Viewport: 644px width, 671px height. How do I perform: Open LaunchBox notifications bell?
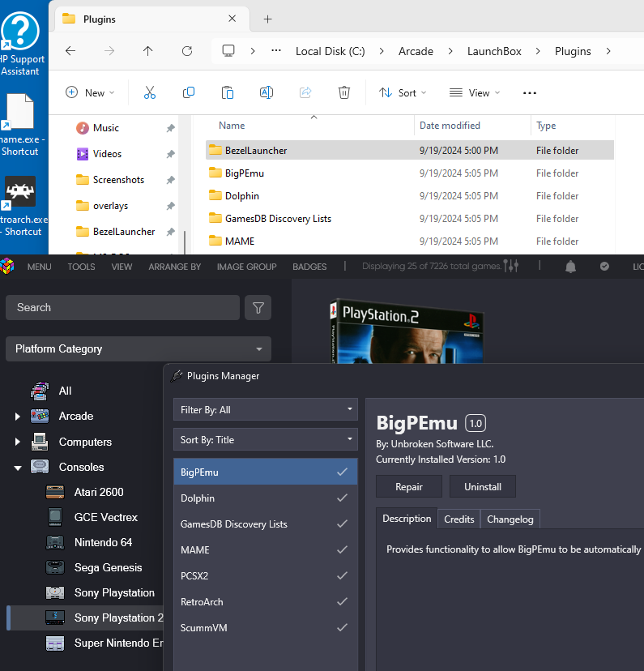point(570,267)
